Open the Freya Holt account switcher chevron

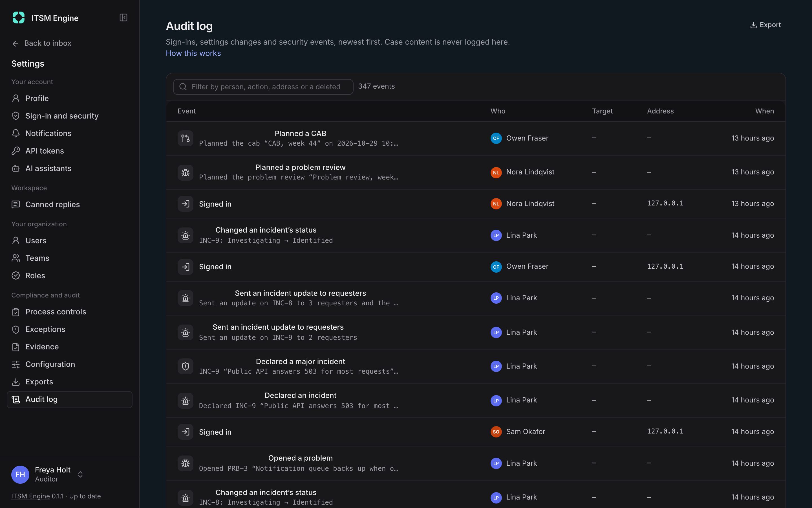tap(80, 474)
